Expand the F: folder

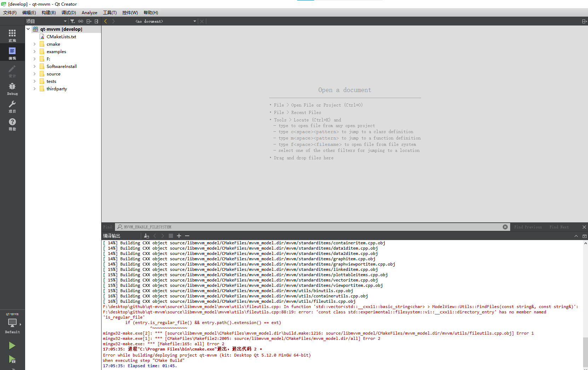coord(34,59)
